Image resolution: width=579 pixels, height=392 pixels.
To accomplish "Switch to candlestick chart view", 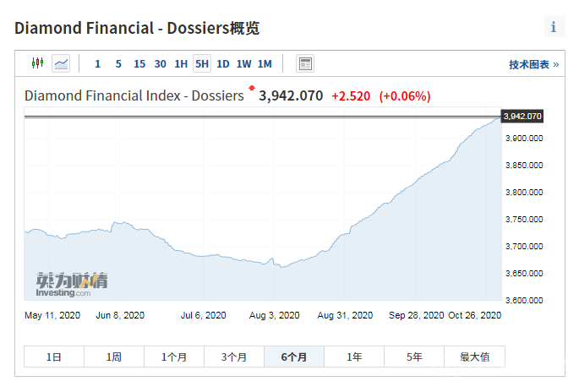I will 36,63.
